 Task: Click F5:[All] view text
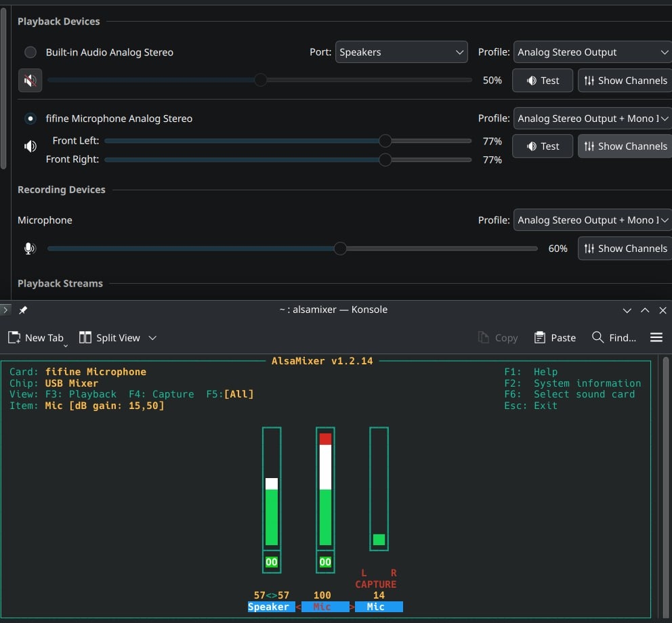[230, 394]
